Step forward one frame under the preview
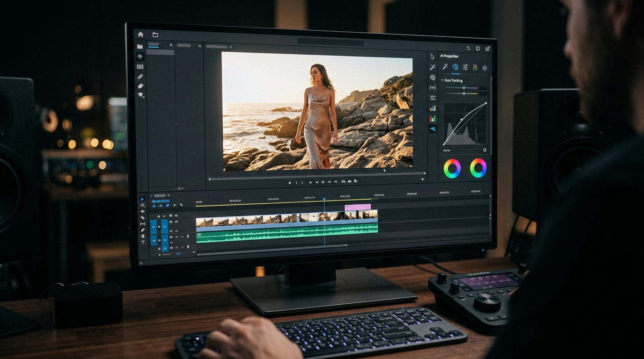This screenshot has height=359, width=644. pos(329,182)
